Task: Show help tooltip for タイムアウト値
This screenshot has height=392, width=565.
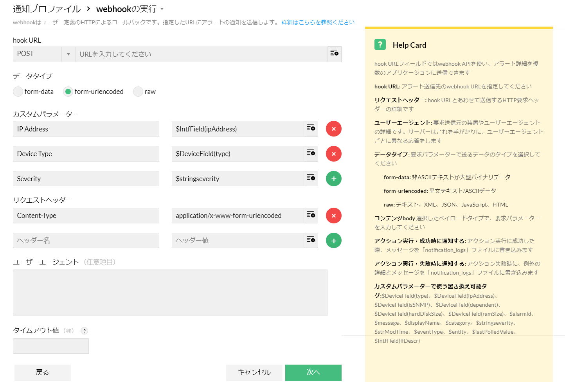Action: coord(84,331)
